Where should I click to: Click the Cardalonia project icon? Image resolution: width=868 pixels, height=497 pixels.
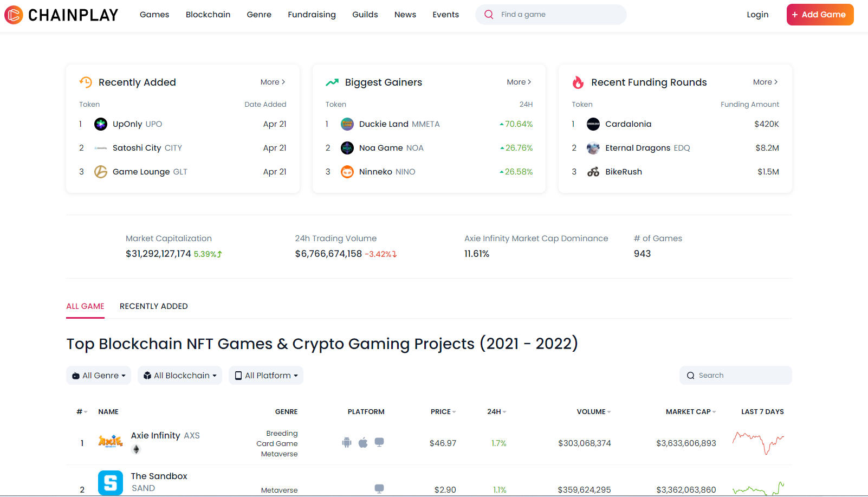tap(593, 124)
